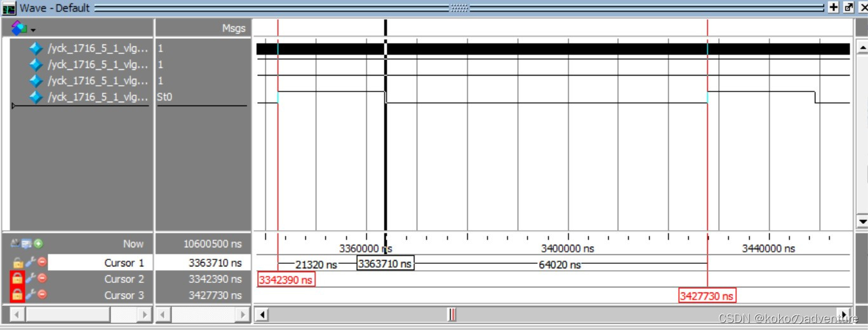Click the waveform horizontal scrollbar thumb
This screenshot has height=330, width=868.
[451, 314]
